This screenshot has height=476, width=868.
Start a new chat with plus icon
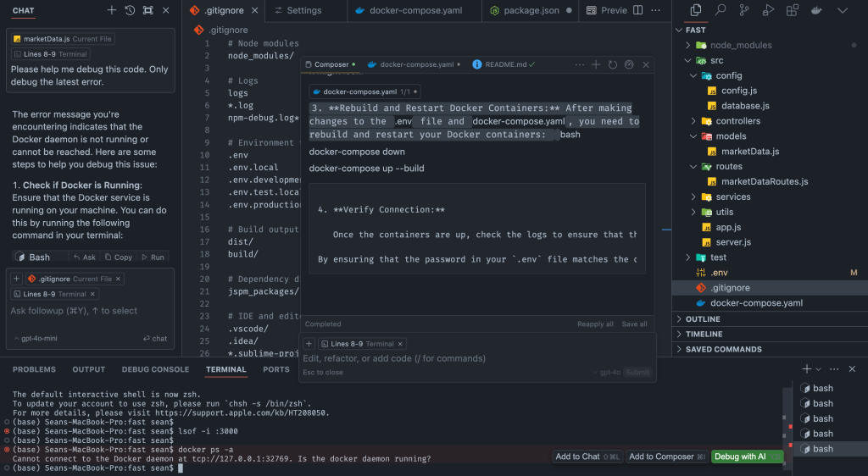[x=111, y=10]
